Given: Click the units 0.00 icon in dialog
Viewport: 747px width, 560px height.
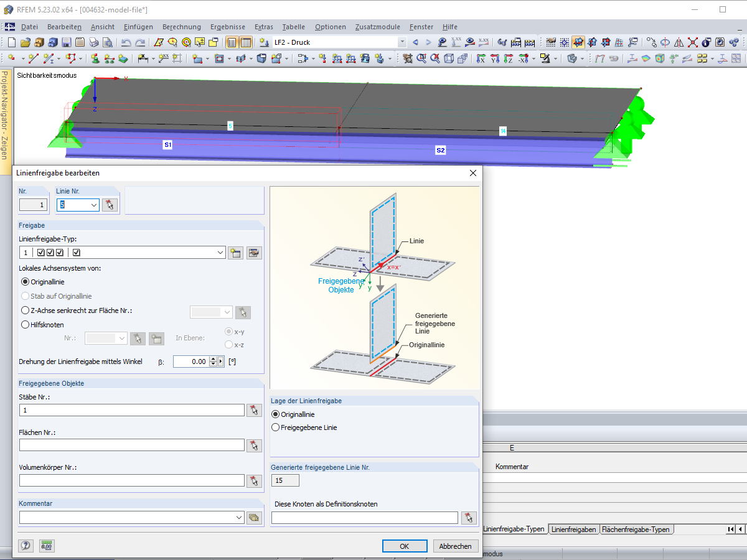Looking at the screenshot, I should tap(47, 546).
